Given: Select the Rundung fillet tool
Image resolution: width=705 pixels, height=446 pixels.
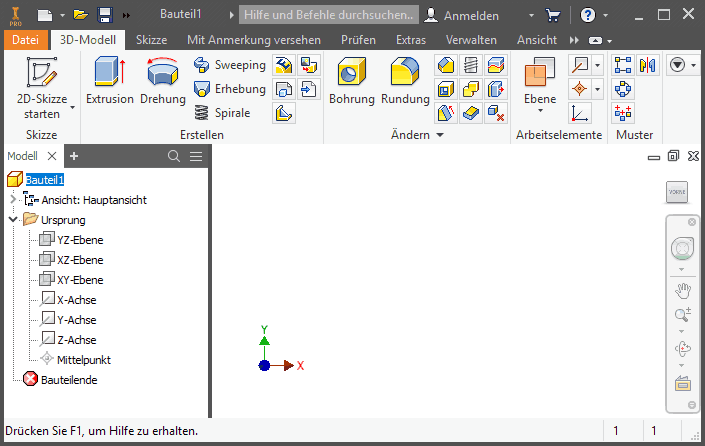Looking at the screenshot, I should click(405, 80).
